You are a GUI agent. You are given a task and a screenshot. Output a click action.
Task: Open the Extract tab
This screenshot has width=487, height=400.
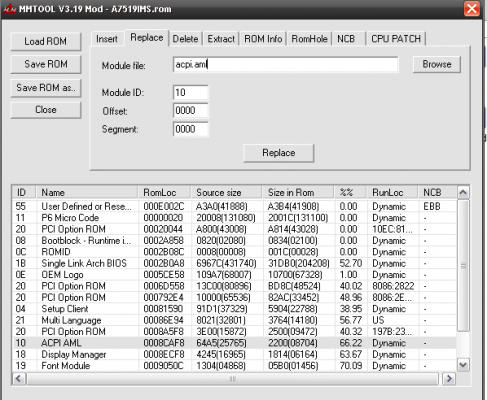tap(221, 39)
